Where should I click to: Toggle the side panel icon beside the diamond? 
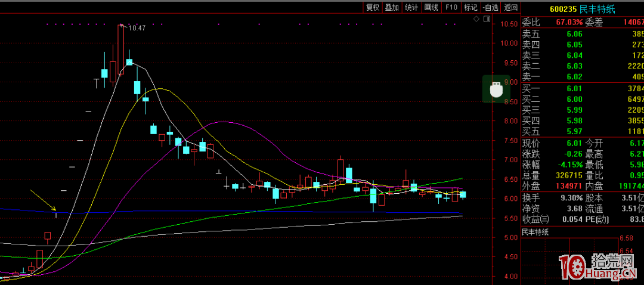coord(485,20)
